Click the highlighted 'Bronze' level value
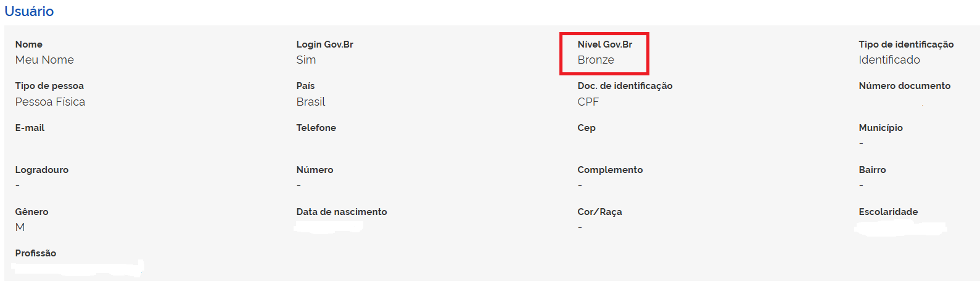Screen dimensions: 980x299 tap(596, 60)
